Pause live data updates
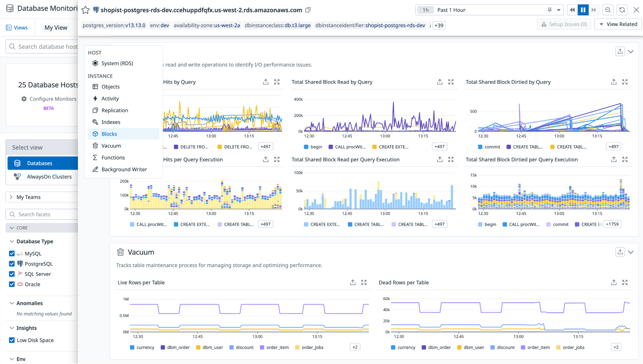Image resolution: width=643 pixels, height=364 pixels. tap(583, 10)
